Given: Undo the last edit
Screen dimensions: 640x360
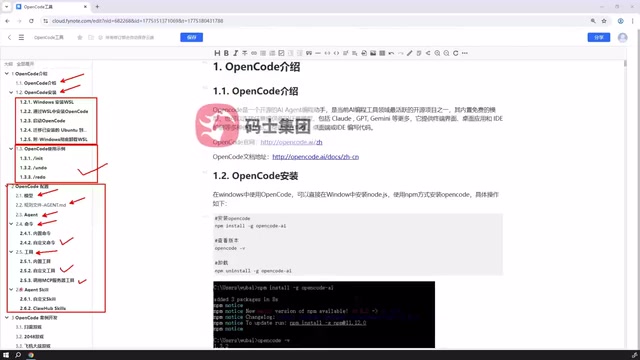Looking at the screenshot, I should click(x=391, y=53).
